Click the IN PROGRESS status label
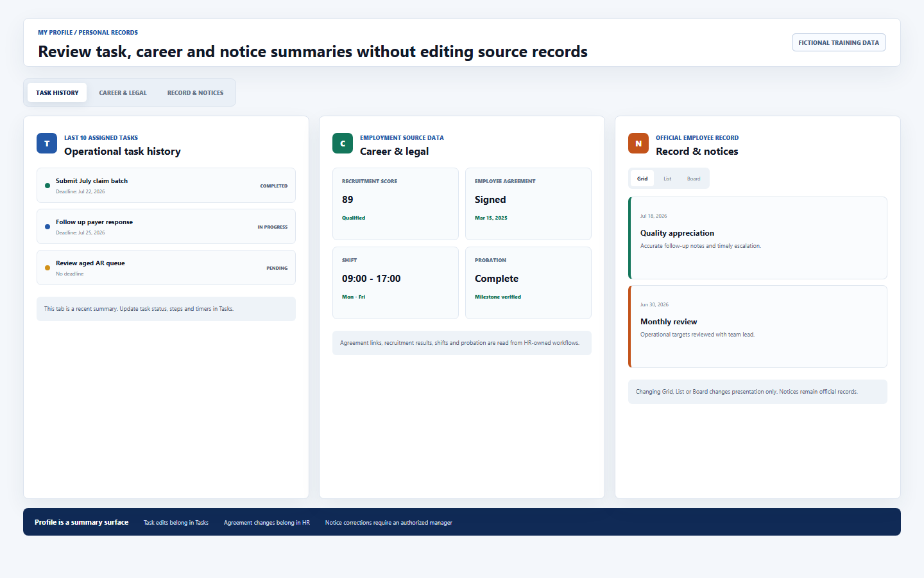The width and height of the screenshot is (924, 578). click(x=273, y=227)
